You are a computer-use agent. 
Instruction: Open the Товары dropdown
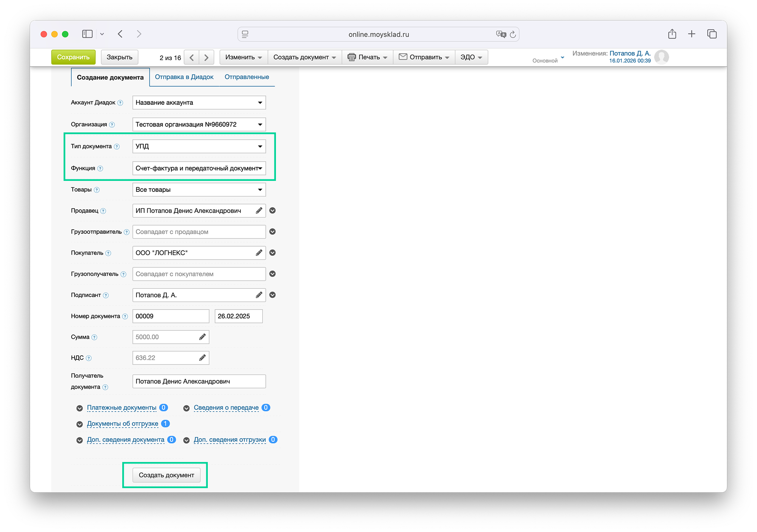(199, 190)
